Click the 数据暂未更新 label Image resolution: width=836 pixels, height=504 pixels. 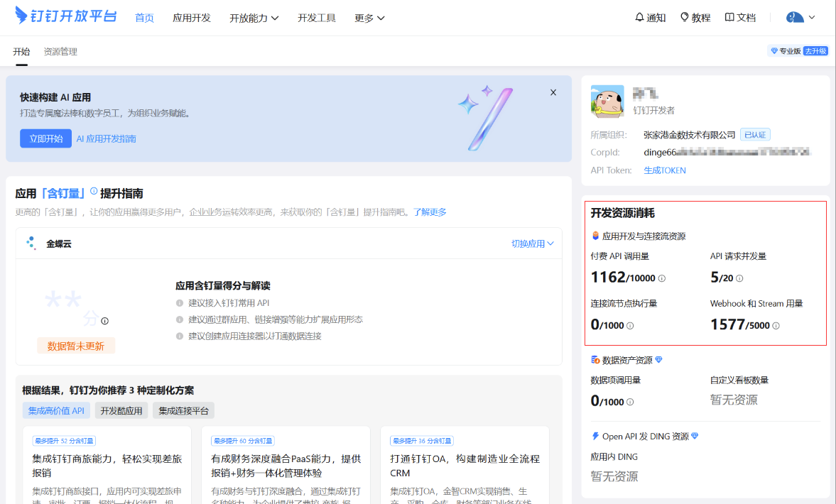pyautogui.click(x=76, y=346)
